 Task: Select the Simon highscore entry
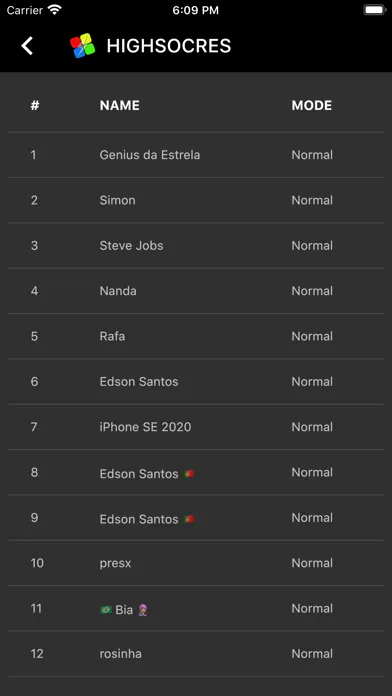pos(196,200)
